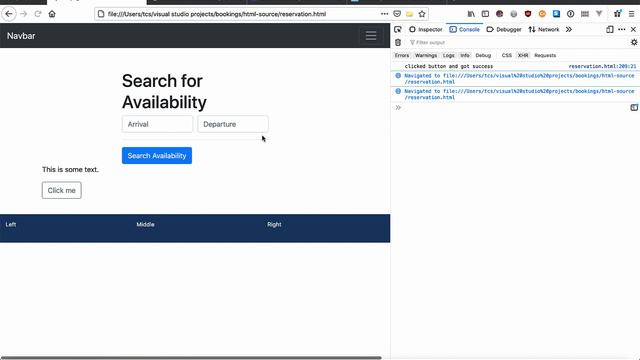This screenshot has height=360, width=640.
Task: Toggle the Warnings filter
Action: point(426,56)
